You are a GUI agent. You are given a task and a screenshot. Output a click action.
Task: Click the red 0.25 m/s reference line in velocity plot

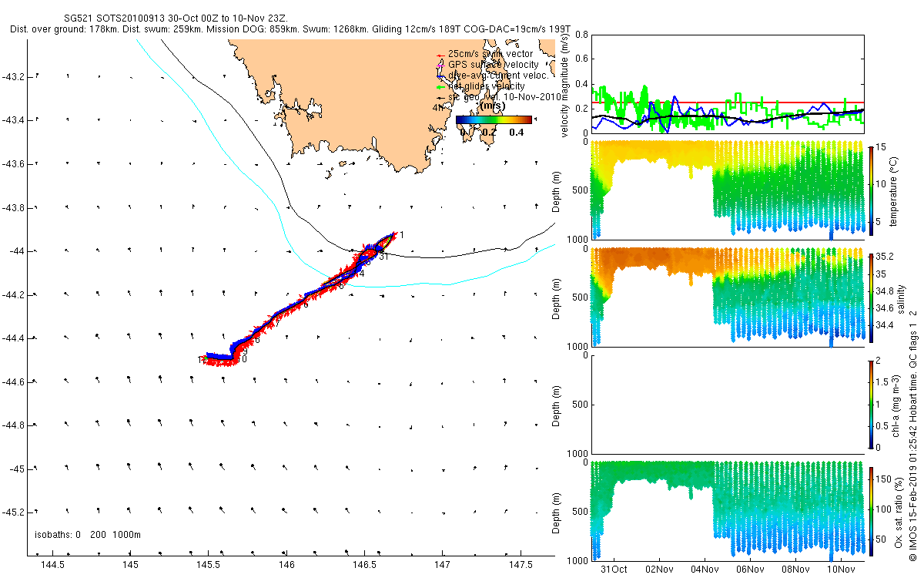(x=727, y=102)
